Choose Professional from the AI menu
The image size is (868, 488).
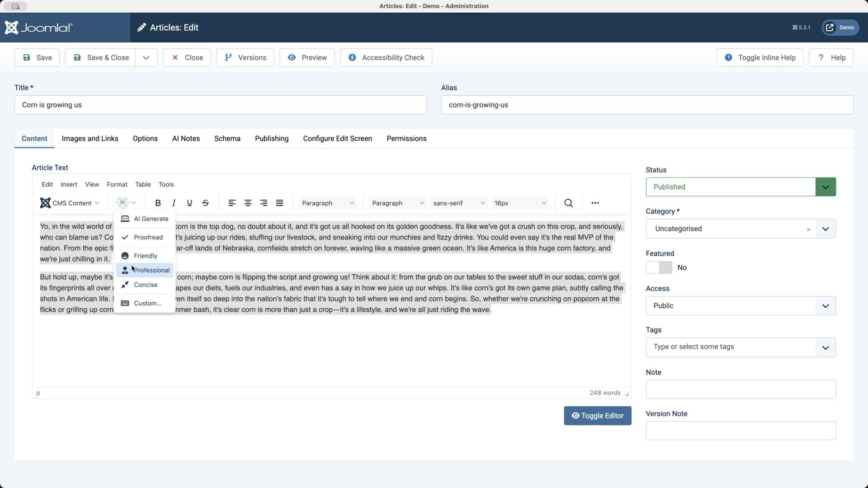[x=151, y=270]
